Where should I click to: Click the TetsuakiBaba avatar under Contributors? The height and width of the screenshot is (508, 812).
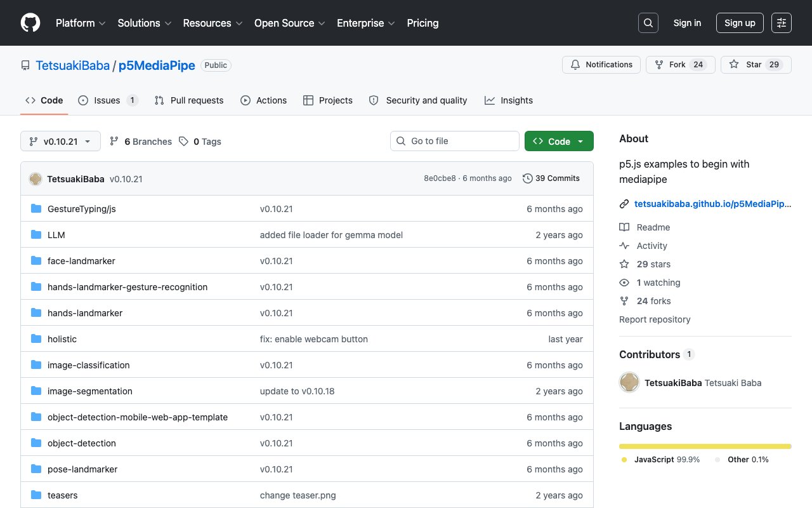[x=629, y=382]
